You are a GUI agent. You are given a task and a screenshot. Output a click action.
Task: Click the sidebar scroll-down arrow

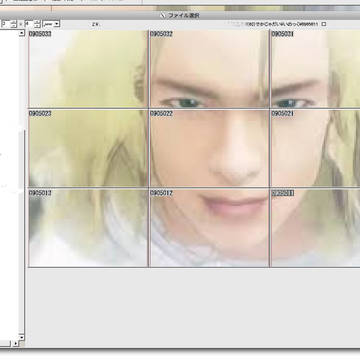tap(21, 337)
